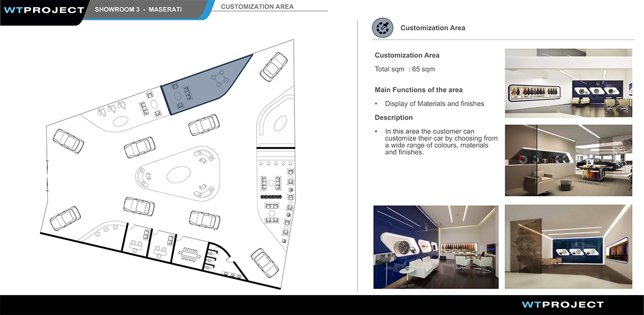Open the wooden door entrance render photo
Screen dimensions: 644x315
click(x=568, y=247)
